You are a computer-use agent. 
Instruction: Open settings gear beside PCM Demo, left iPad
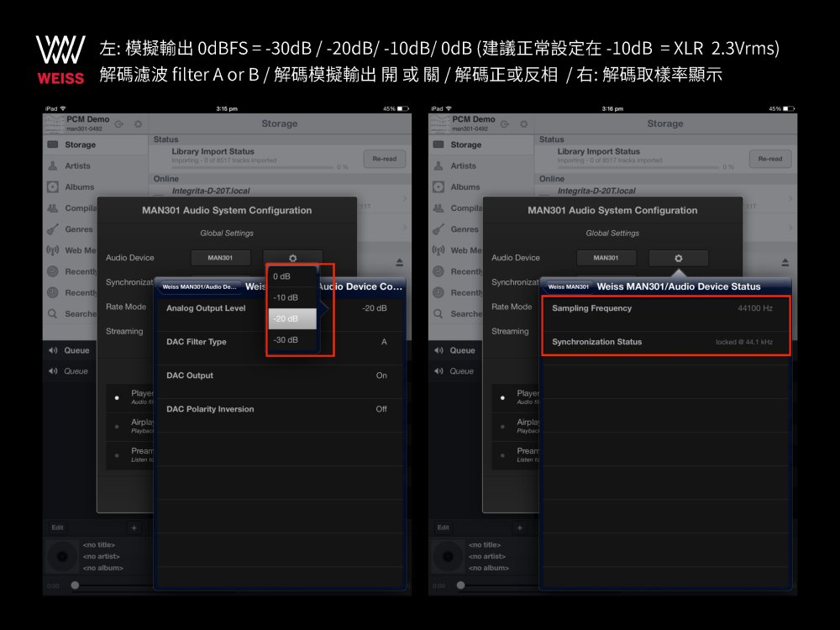(x=139, y=124)
